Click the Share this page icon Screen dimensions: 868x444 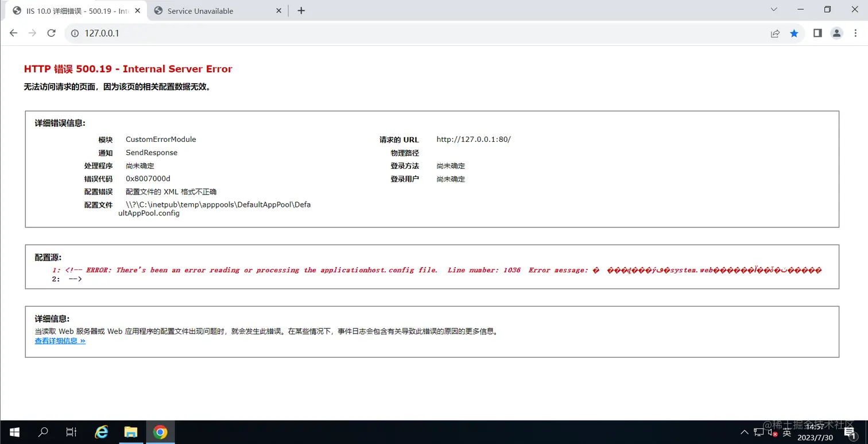(x=775, y=33)
